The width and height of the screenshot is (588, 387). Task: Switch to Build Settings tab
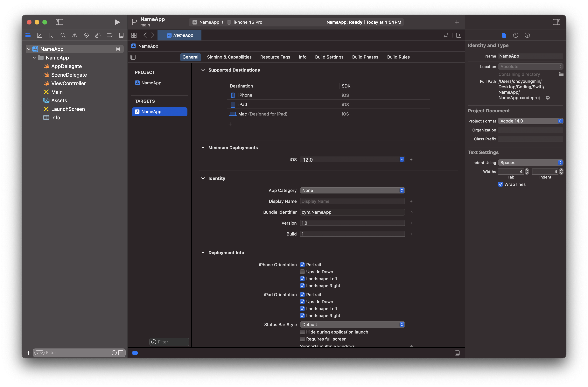pos(329,57)
